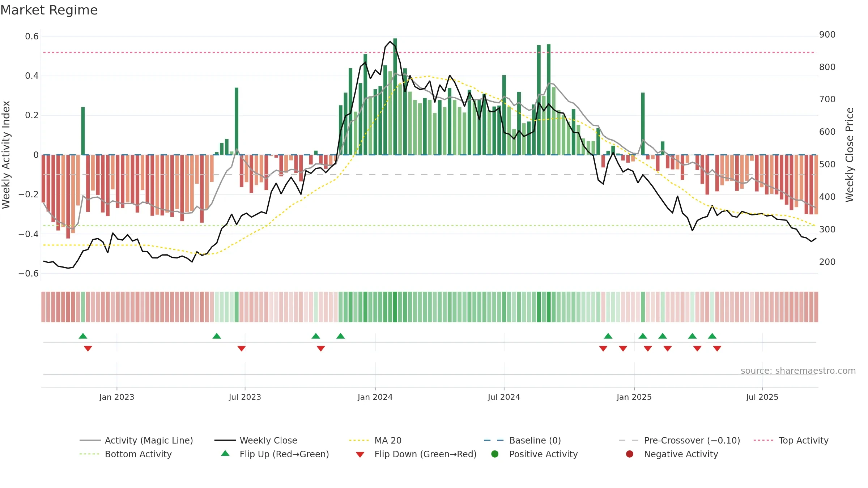Image resolution: width=868 pixels, height=488 pixels.
Task: Select the earliest Flip Up marker, before Jan 2023
Action: [83, 336]
